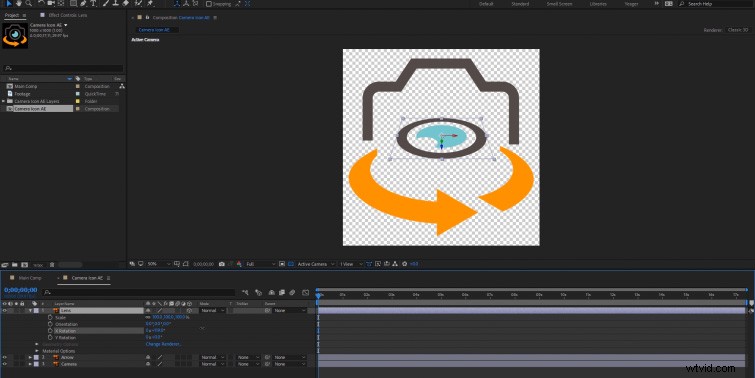
Task: Open the Active Camera view dropdown
Action: [x=316, y=264]
